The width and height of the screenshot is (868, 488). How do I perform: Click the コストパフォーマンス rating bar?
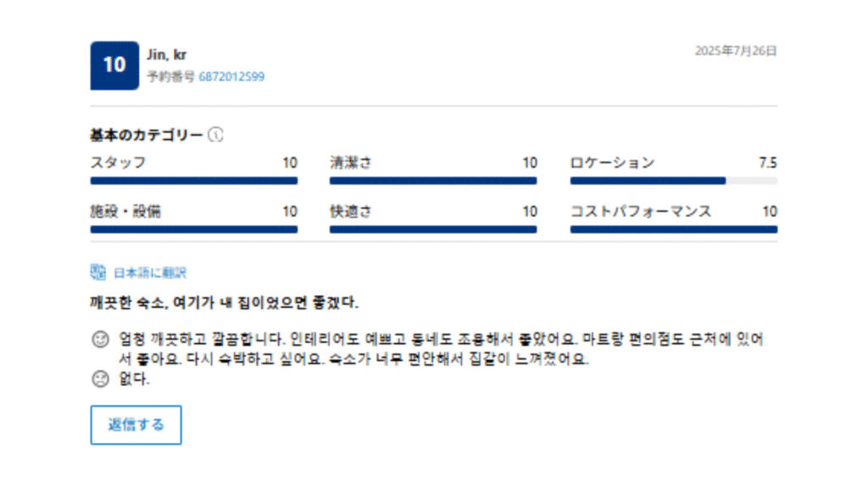tap(673, 229)
